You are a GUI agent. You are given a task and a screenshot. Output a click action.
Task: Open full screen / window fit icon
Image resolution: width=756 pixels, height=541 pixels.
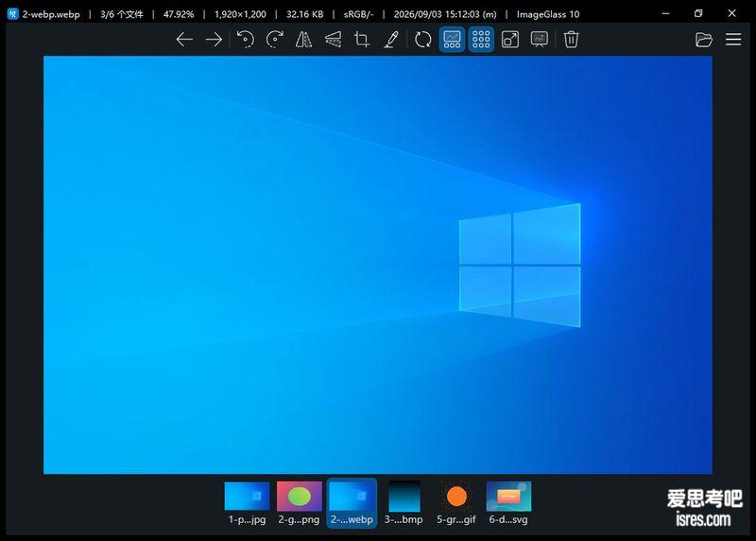(x=510, y=40)
